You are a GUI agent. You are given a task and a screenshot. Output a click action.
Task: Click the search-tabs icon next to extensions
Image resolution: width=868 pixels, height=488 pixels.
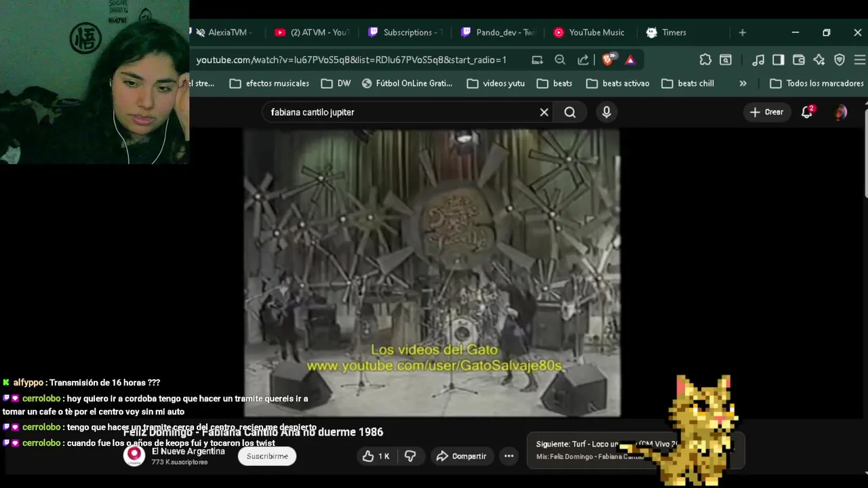tap(726, 60)
